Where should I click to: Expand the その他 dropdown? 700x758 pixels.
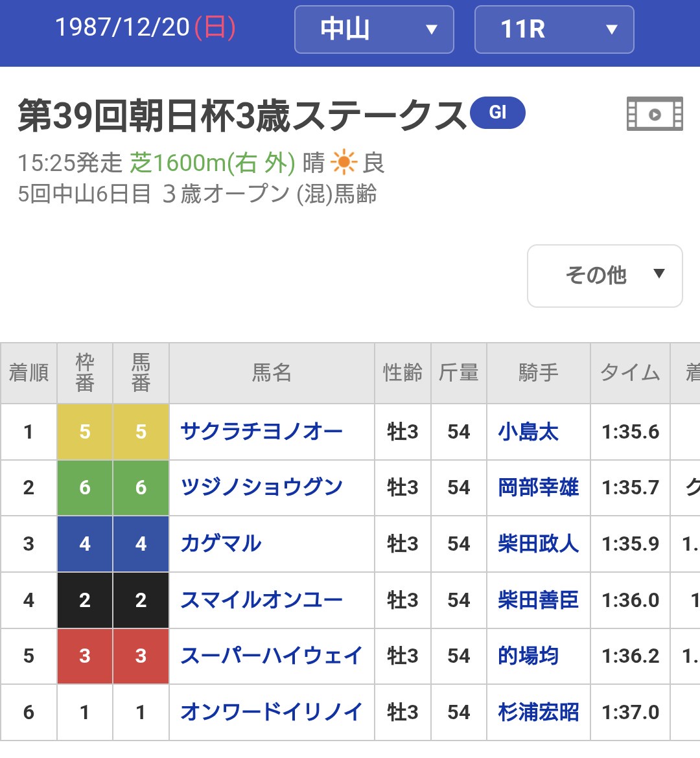coord(605,275)
